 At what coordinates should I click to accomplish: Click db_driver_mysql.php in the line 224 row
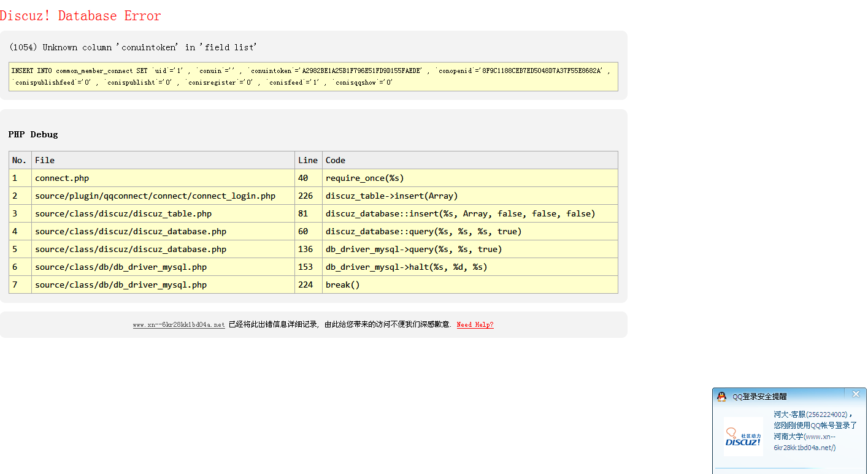[x=163, y=285]
